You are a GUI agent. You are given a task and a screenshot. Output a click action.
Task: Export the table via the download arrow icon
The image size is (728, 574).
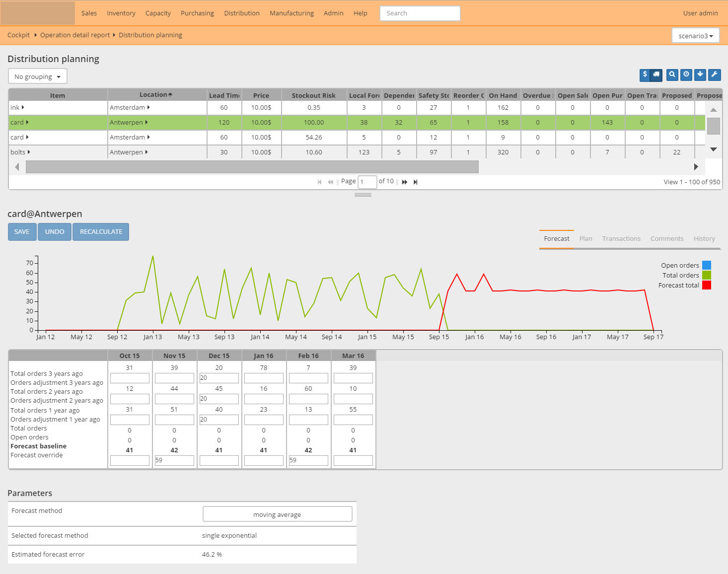(700, 75)
